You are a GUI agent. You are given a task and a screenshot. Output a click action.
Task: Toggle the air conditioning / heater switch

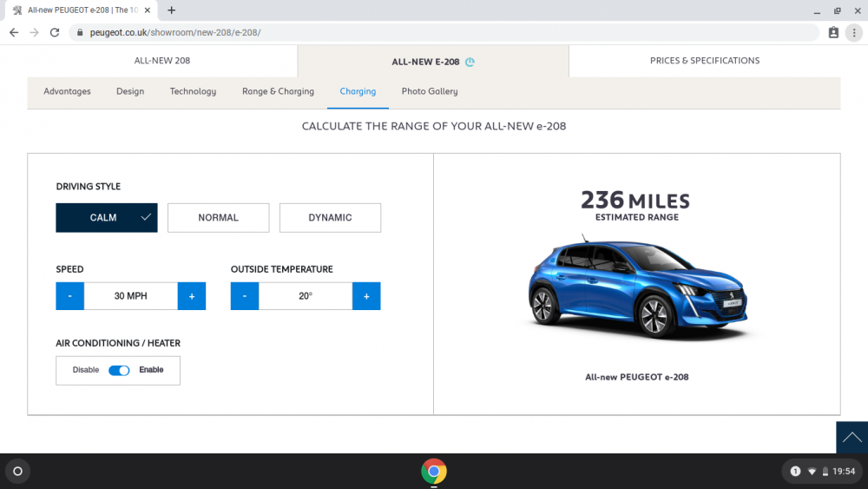pos(119,370)
